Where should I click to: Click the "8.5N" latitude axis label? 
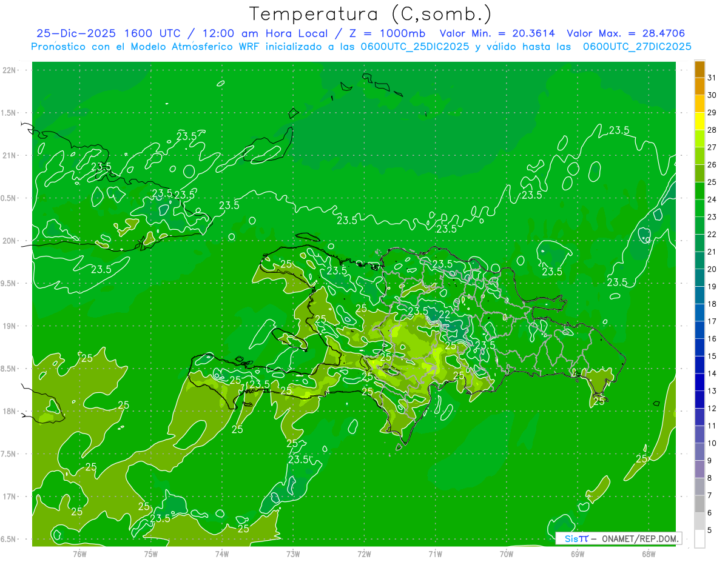9,369
